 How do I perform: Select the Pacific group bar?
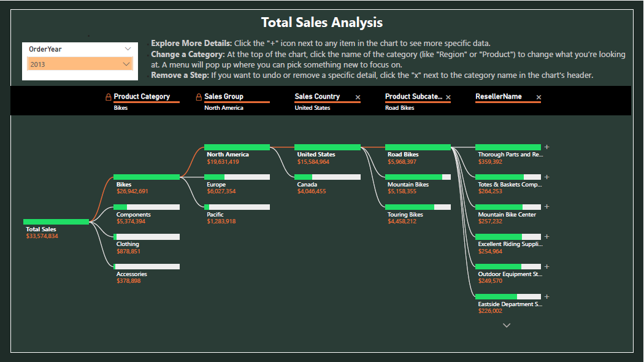(237, 207)
